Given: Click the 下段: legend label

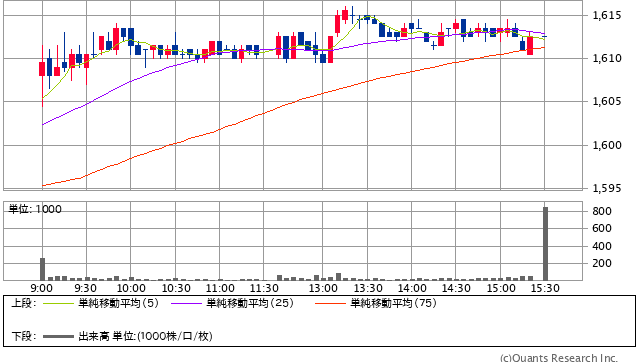Looking at the screenshot, I should pyautogui.click(x=24, y=336).
